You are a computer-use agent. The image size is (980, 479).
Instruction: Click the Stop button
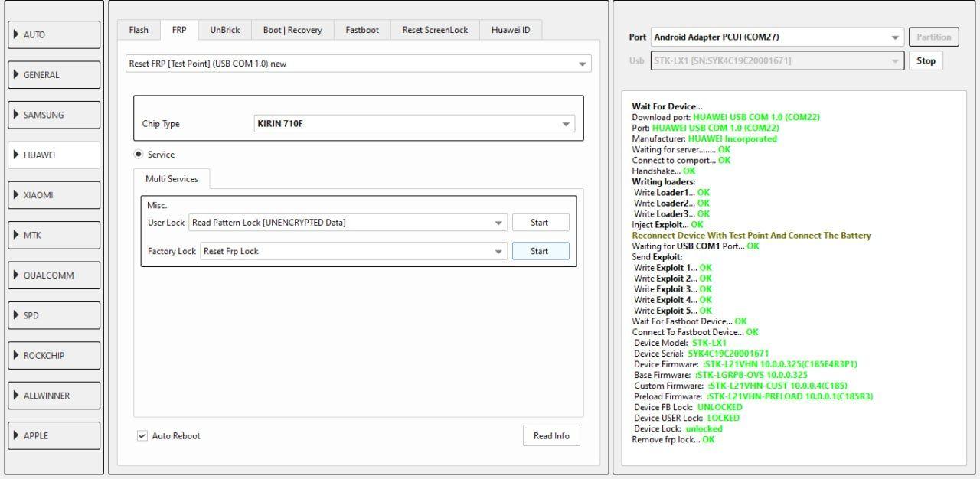(926, 60)
